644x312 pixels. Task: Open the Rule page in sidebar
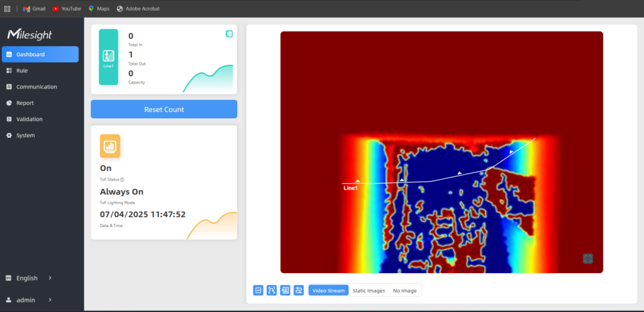(x=22, y=70)
